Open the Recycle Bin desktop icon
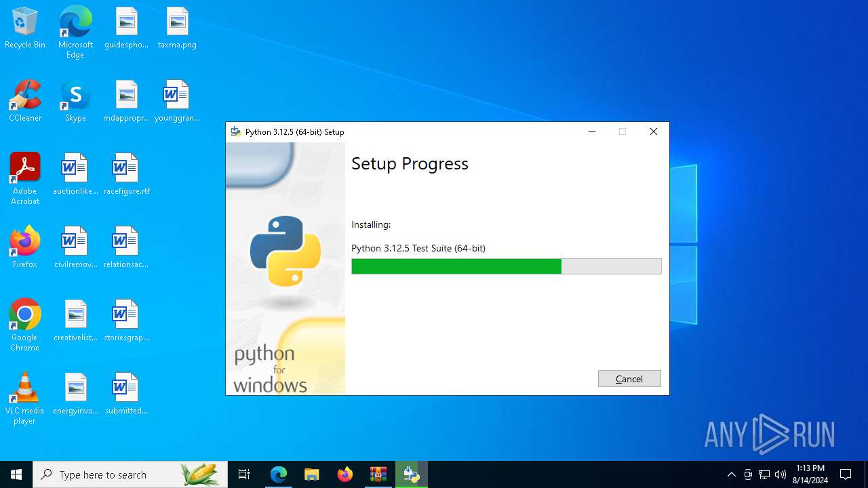868x488 pixels. [x=25, y=28]
